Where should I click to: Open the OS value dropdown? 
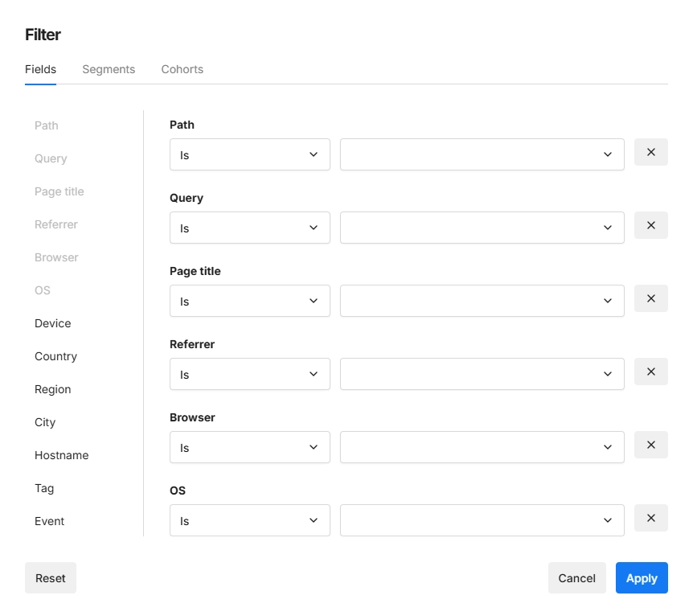(x=482, y=520)
